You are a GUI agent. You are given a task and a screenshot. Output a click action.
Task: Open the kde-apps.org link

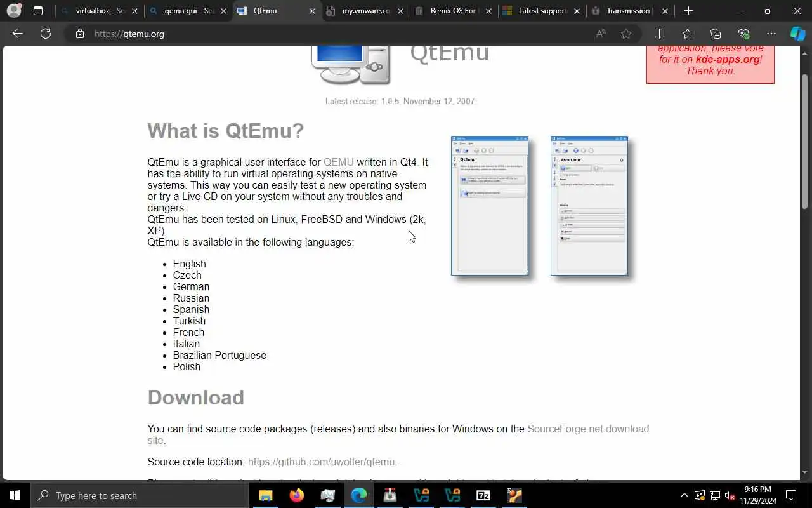pyautogui.click(x=728, y=59)
